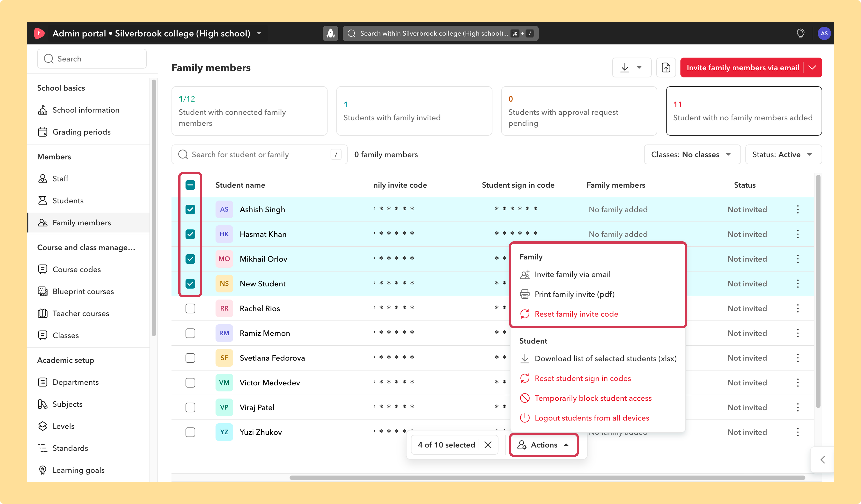Click the MO avatar beside Mikhail Orlov
Screen dimensions: 861x504
point(224,259)
